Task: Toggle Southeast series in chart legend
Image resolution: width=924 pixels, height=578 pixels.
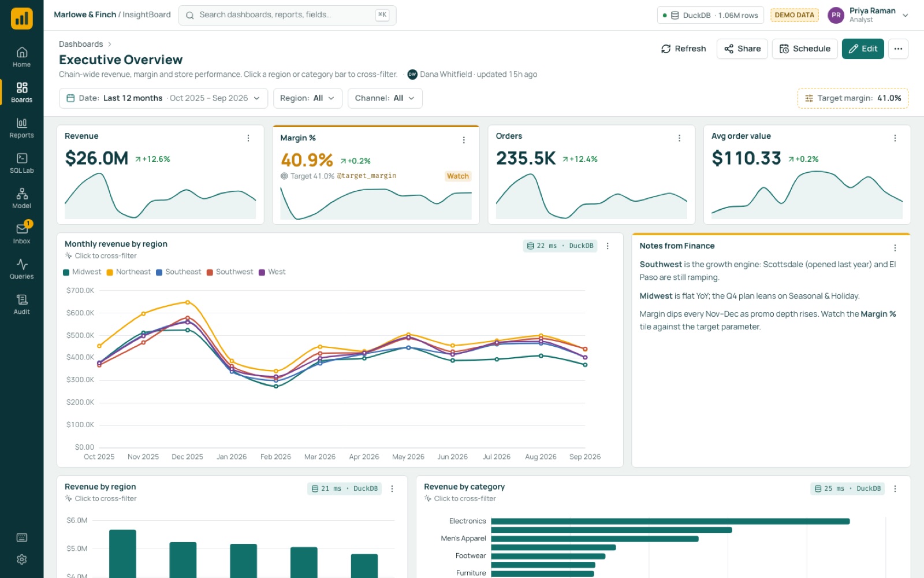Action: click(178, 272)
